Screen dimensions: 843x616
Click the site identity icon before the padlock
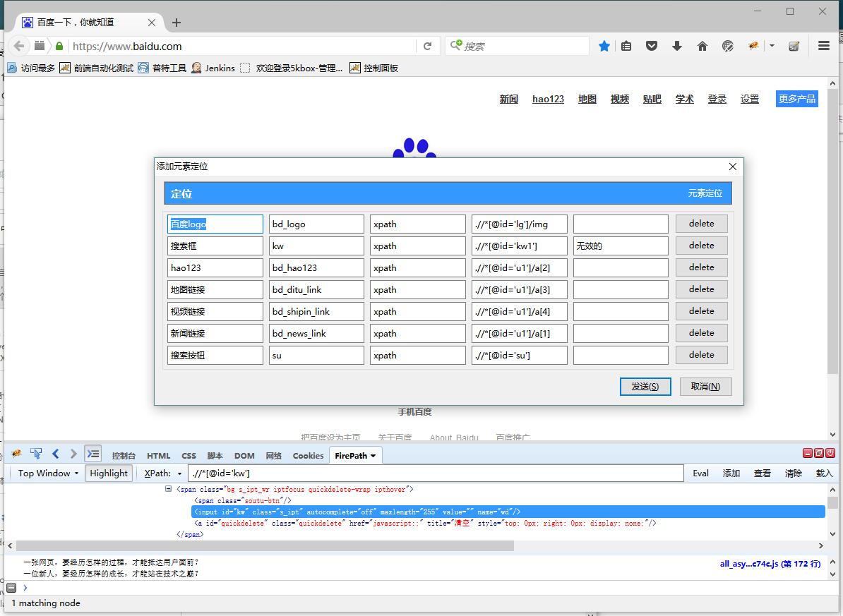[40, 46]
